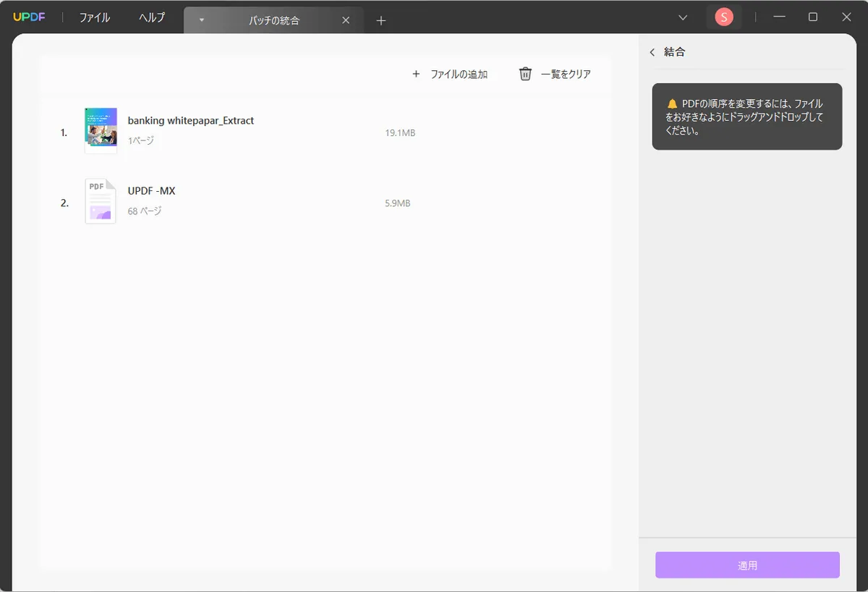Close the バッチの統合 tab

click(346, 20)
